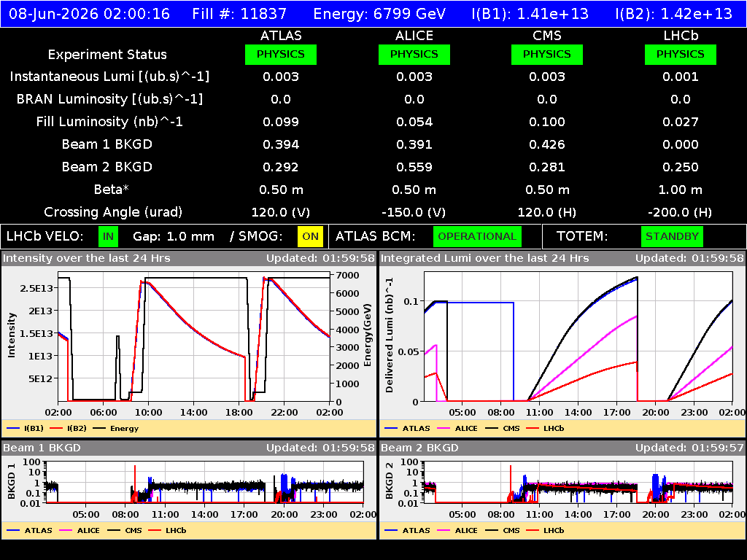Image resolution: width=747 pixels, height=560 pixels.
Task: Click the LHCb VELO green IN indicator
Action: click(108, 236)
